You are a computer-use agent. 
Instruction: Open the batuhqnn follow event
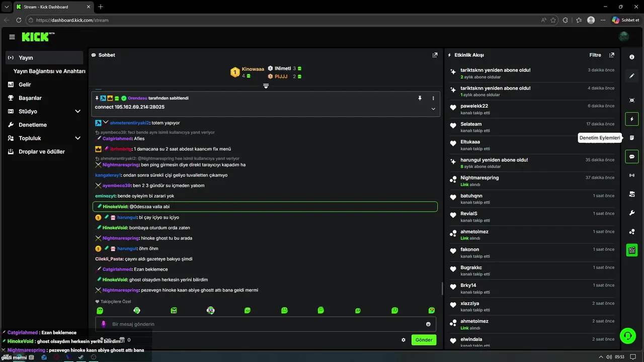coord(532,199)
